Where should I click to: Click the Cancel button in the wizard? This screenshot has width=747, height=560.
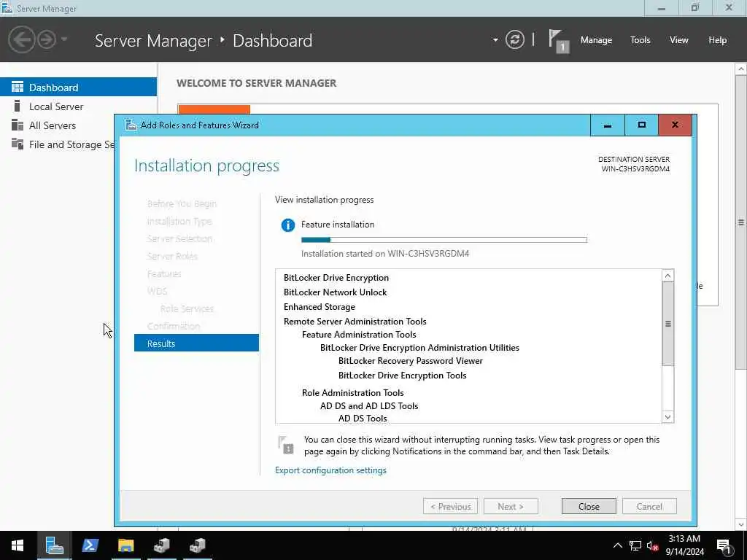pyautogui.click(x=649, y=506)
